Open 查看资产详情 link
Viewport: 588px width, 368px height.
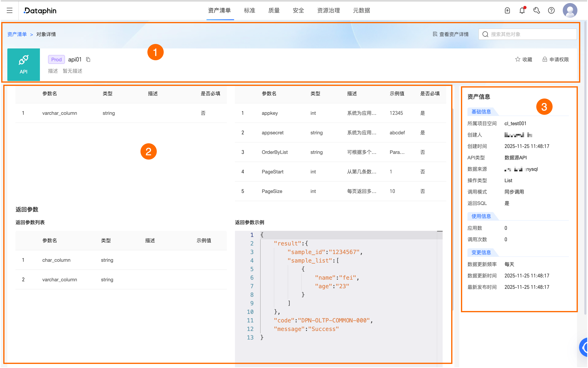451,34
